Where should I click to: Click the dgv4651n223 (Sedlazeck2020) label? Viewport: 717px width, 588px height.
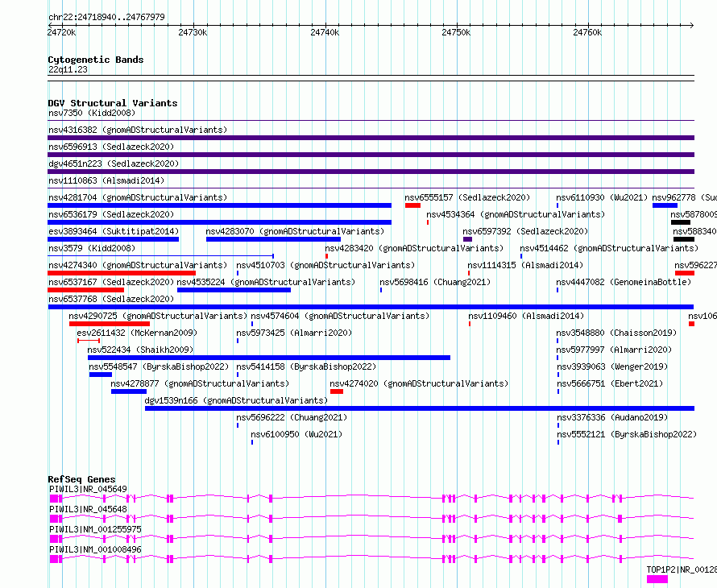click(x=114, y=164)
